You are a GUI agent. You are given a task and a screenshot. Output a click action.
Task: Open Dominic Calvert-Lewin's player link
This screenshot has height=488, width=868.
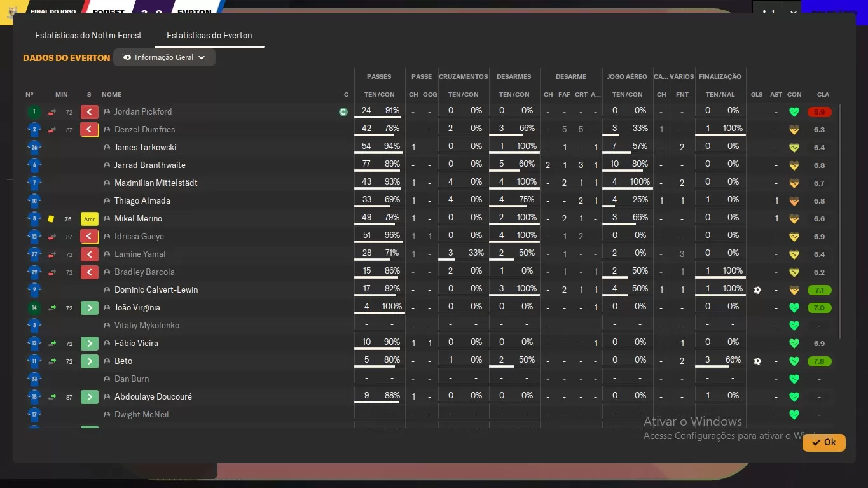click(x=156, y=290)
